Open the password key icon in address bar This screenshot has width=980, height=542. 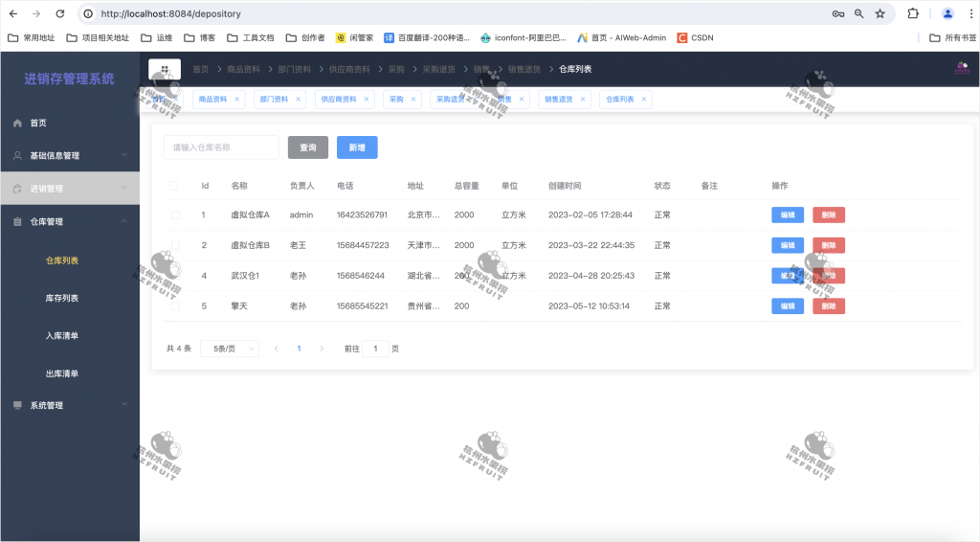point(838,13)
